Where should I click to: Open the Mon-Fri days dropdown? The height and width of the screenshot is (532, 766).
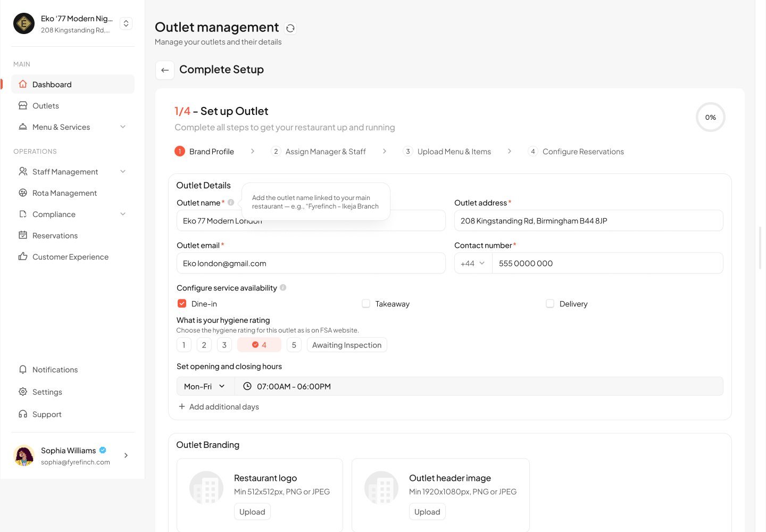(x=205, y=386)
